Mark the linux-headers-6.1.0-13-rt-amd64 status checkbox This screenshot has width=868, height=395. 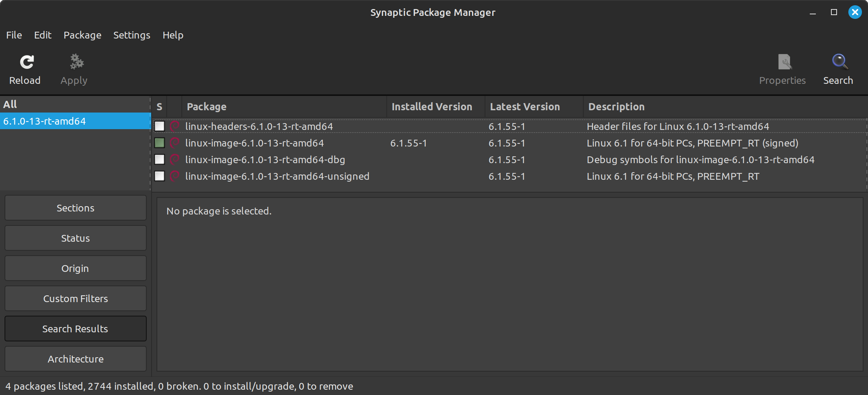160,126
